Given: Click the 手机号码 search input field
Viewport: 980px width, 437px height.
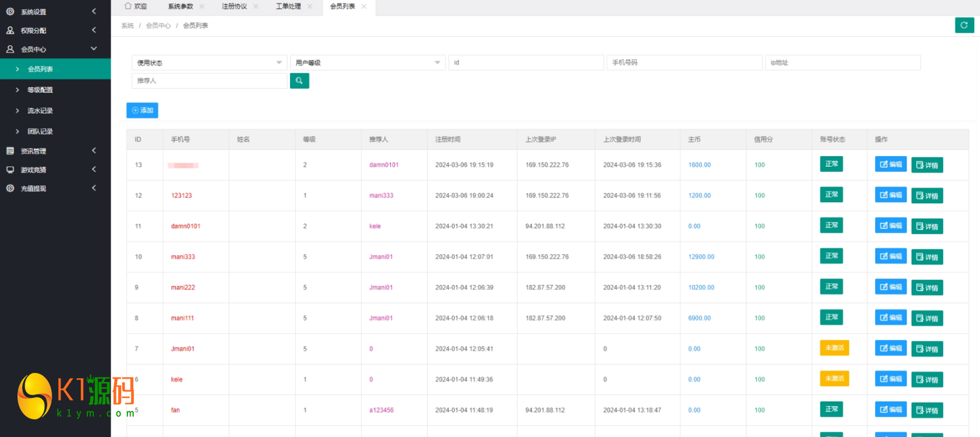Looking at the screenshot, I should pyautogui.click(x=684, y=63).
